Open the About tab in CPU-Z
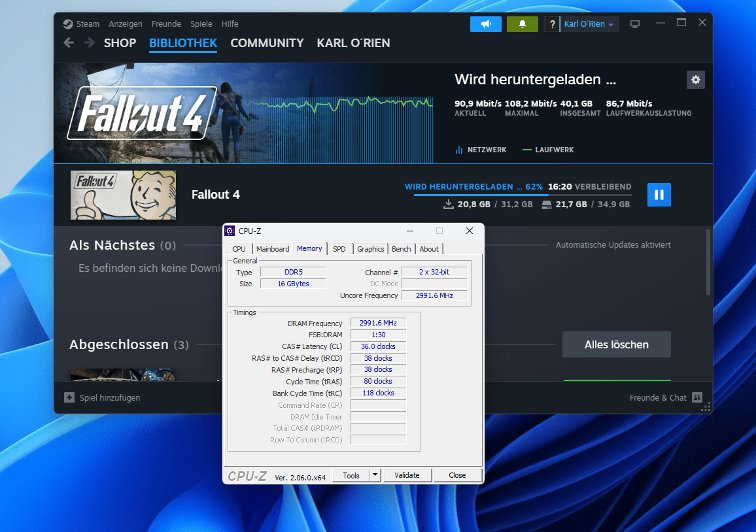The height and width of the screenshot is (532, 756). (x=429, y=249)
